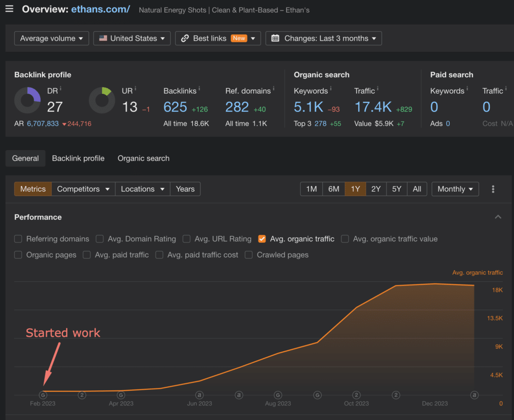Open the three-dot chart options menu

[493, 189]
